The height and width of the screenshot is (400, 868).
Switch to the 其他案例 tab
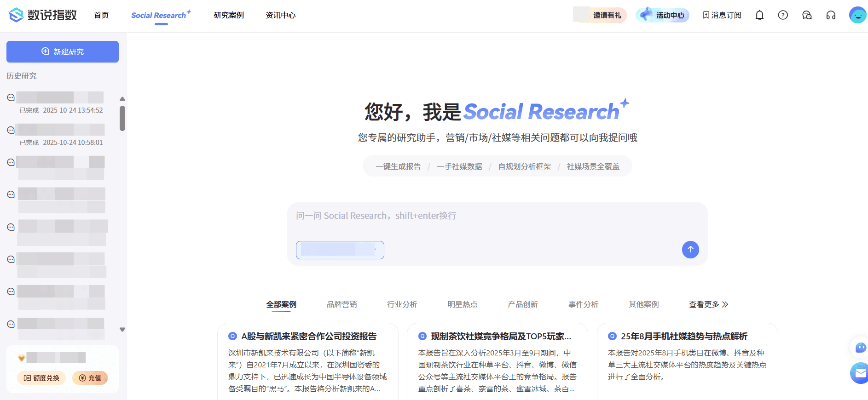click(x=644, y=304)
